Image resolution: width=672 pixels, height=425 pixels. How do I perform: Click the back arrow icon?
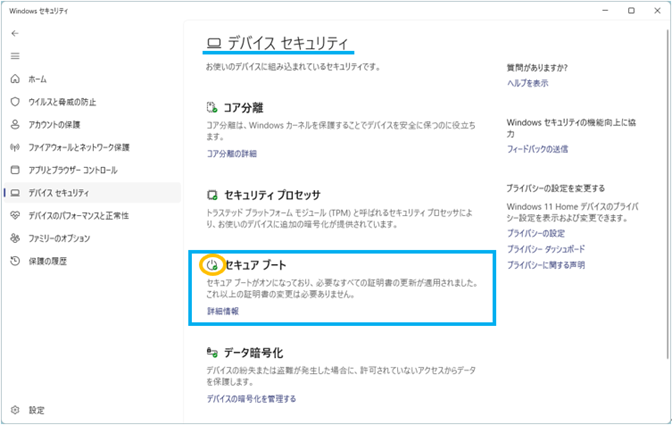[x=15, y=33]
